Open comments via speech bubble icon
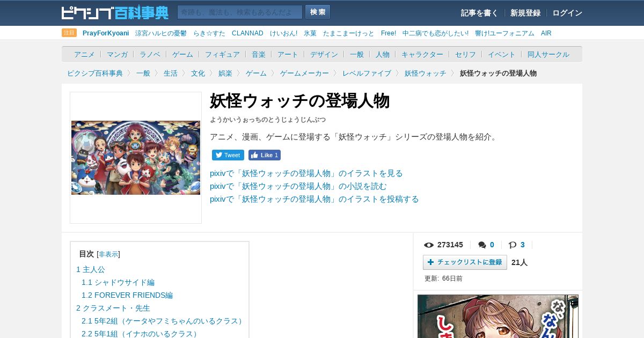The width and height of the screenshot is (644, 338). pyautogui.click(x=482, y=245)
